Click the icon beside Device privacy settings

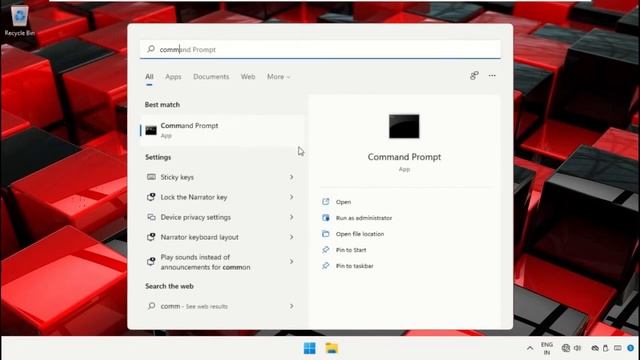(151, 217)
